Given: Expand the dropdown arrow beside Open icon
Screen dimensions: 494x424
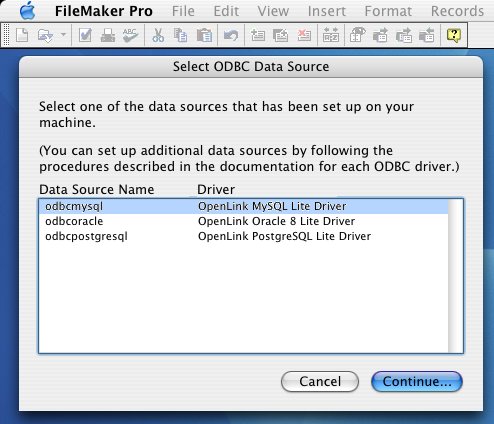Looking at the screenshot, I should (63, 34).
